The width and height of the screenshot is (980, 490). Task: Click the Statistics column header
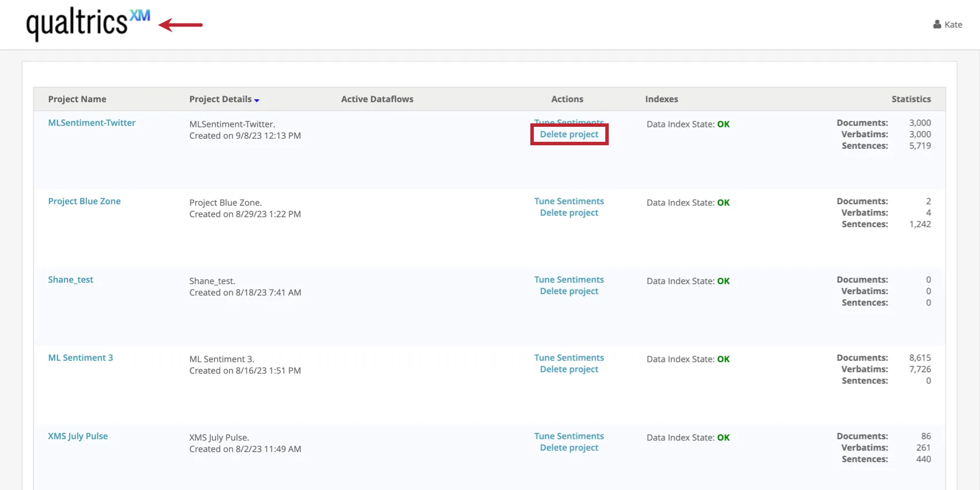(x=911, y=99)
